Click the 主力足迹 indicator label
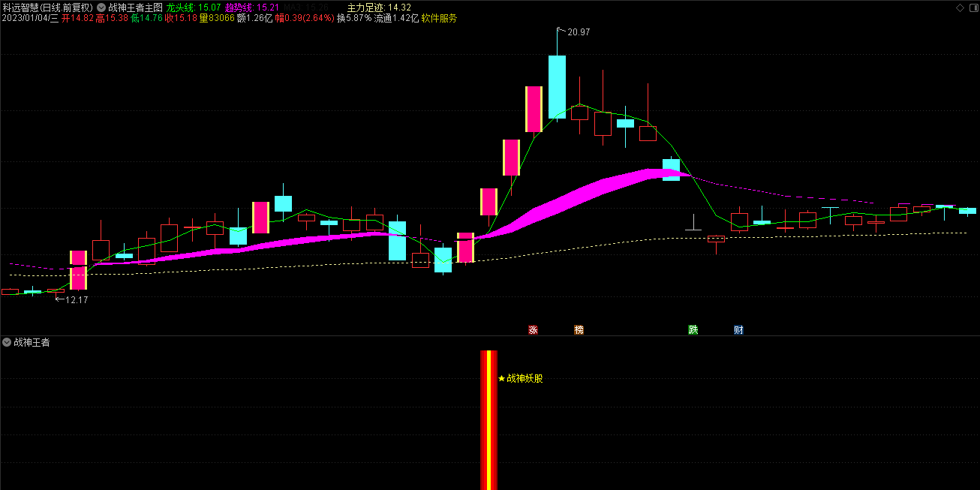 365,8
